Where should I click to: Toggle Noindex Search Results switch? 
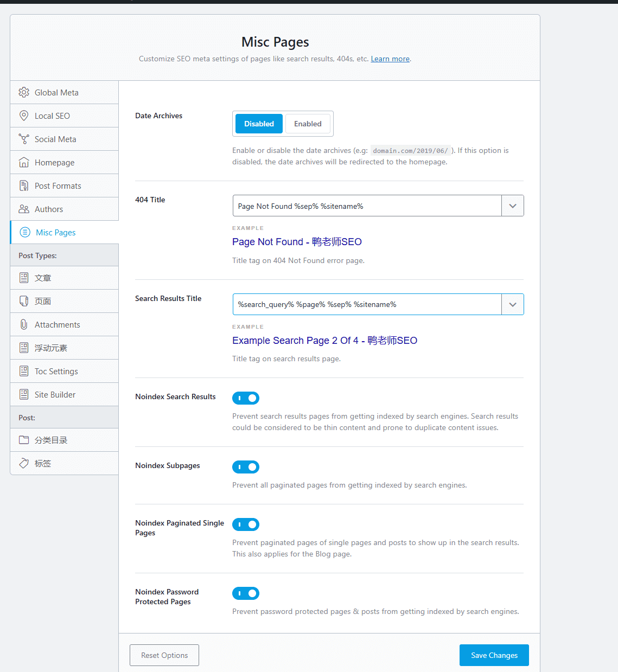point(246,398)
